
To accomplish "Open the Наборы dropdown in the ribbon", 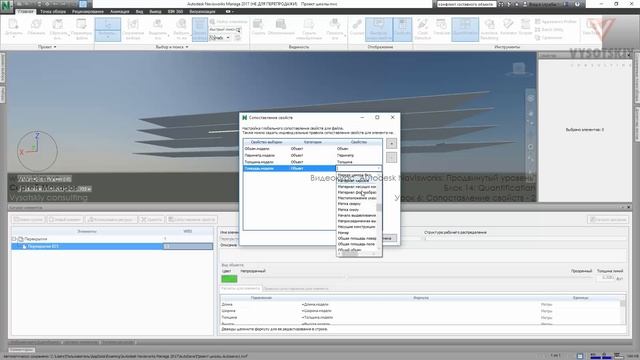I will 220,38.
